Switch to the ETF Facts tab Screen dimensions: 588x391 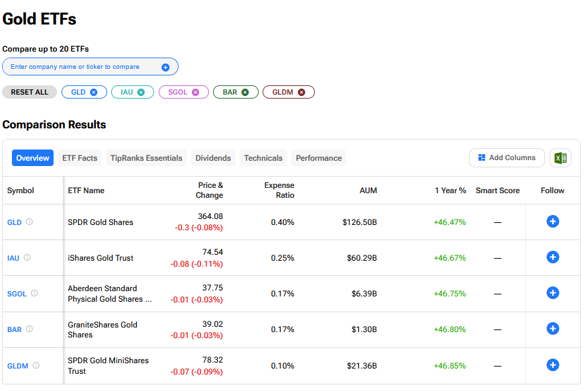79,158
